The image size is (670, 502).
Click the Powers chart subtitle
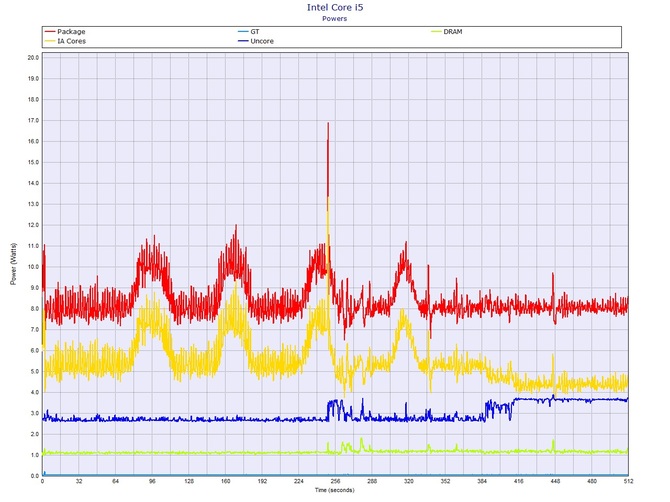tap(335, 19)
